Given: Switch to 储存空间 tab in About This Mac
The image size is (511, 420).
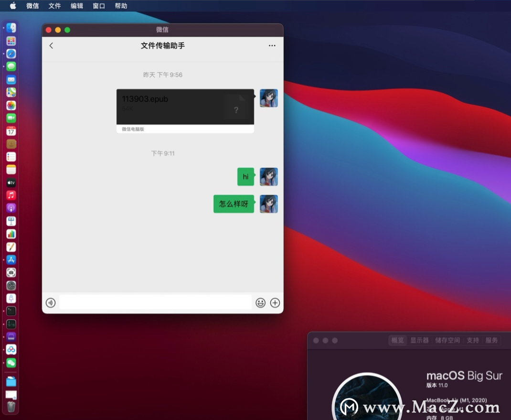Looking at the screenshot, I should coord(447,340).
